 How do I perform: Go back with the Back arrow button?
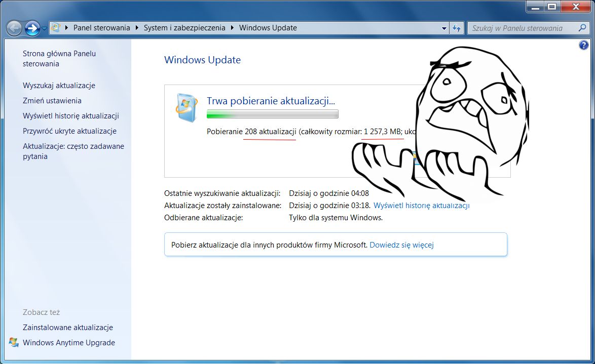coord(14,28)
